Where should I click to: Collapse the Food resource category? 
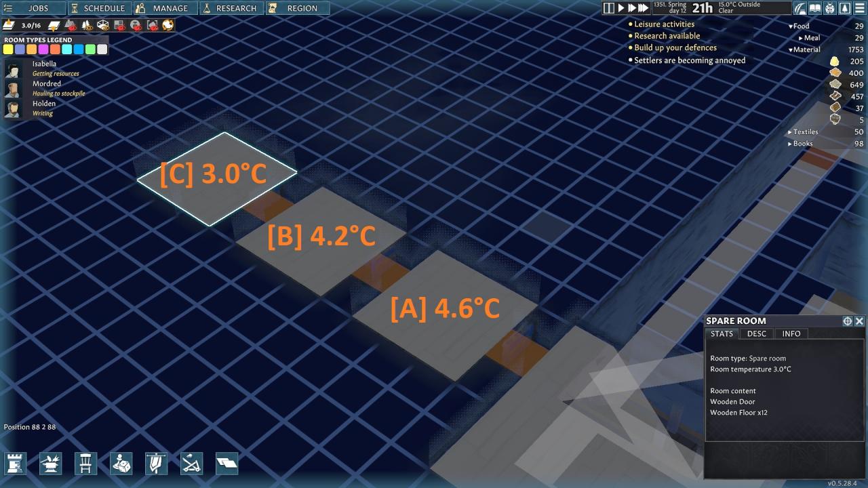(791, 26)
